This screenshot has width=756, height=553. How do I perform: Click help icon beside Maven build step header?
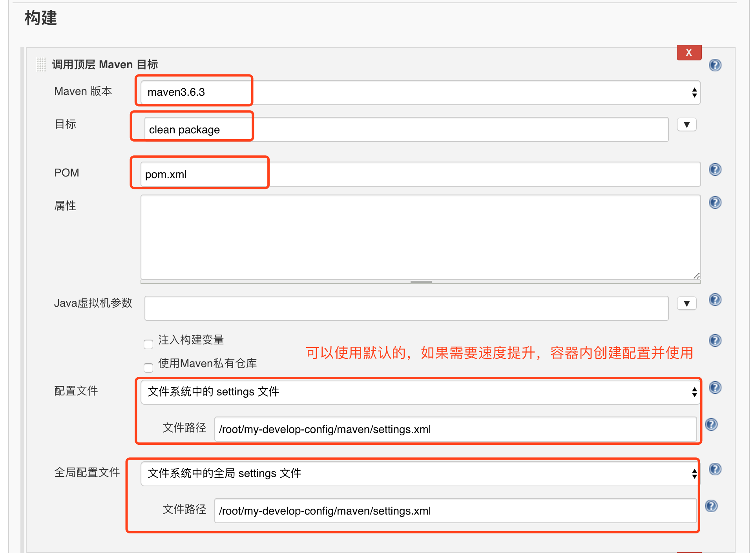[x=715, y=65]
